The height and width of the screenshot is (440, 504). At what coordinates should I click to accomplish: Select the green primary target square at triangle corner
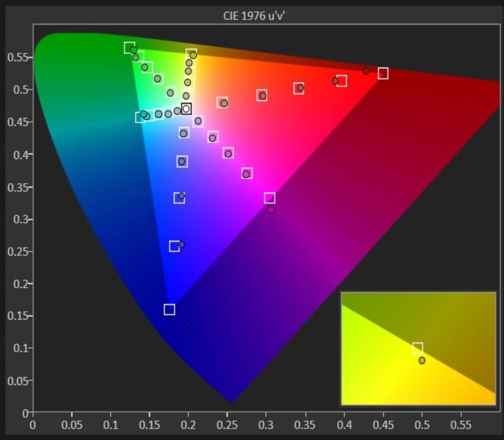pos(129,48)
